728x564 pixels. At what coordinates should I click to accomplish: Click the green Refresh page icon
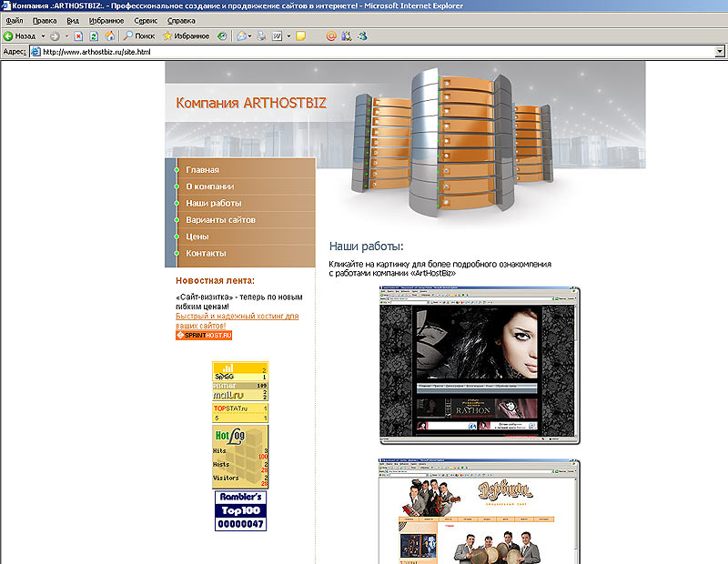(94, 35)
